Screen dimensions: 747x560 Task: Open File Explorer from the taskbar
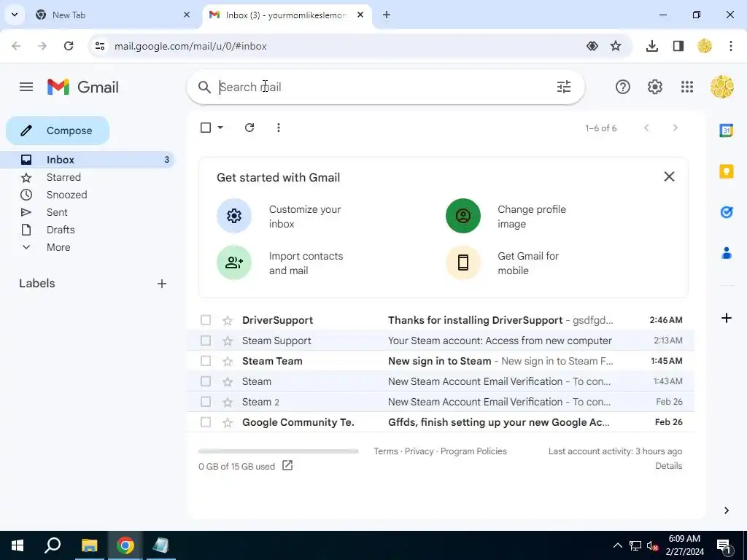tap(89, 545)
